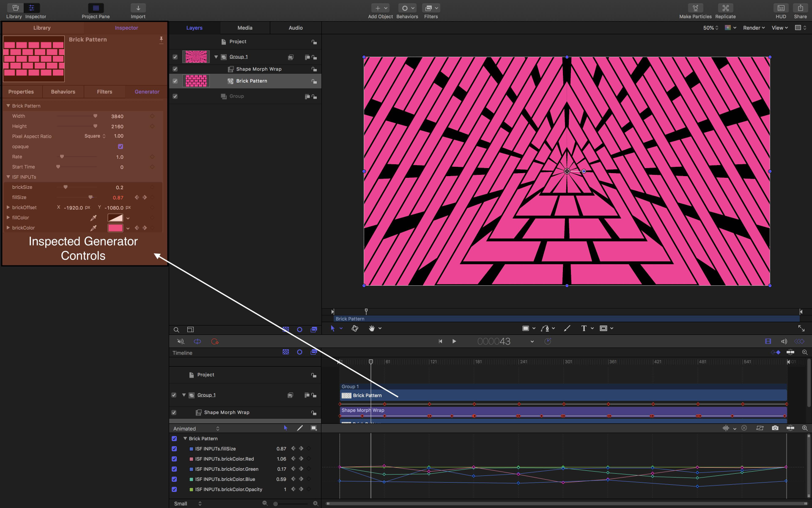Image resolution: width=812 pixels, height=508 pixels.
Task: Switch to the Library tab
Action: click(x=42, y=28)
